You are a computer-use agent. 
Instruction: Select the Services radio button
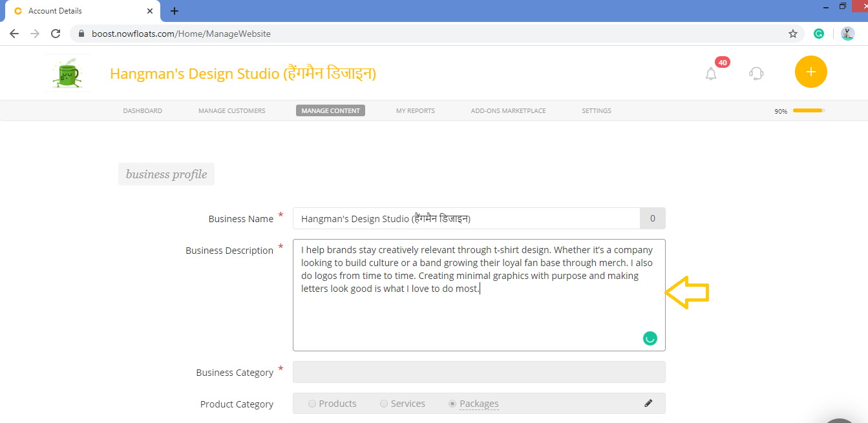[x=383, y=403]
